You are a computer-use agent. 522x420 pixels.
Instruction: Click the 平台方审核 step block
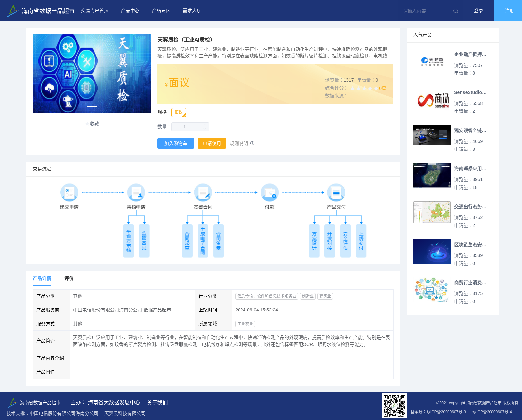(129, 241)
